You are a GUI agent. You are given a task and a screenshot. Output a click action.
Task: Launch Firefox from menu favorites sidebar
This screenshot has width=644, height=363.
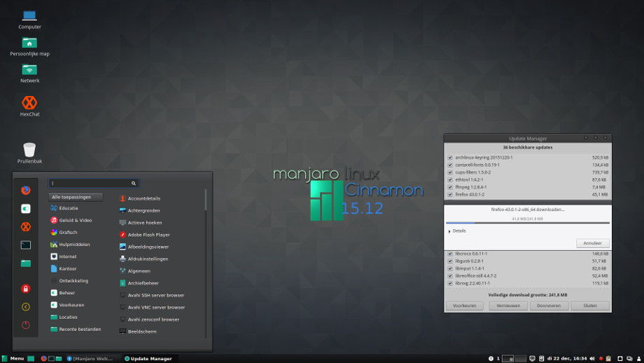pos(25,190)
